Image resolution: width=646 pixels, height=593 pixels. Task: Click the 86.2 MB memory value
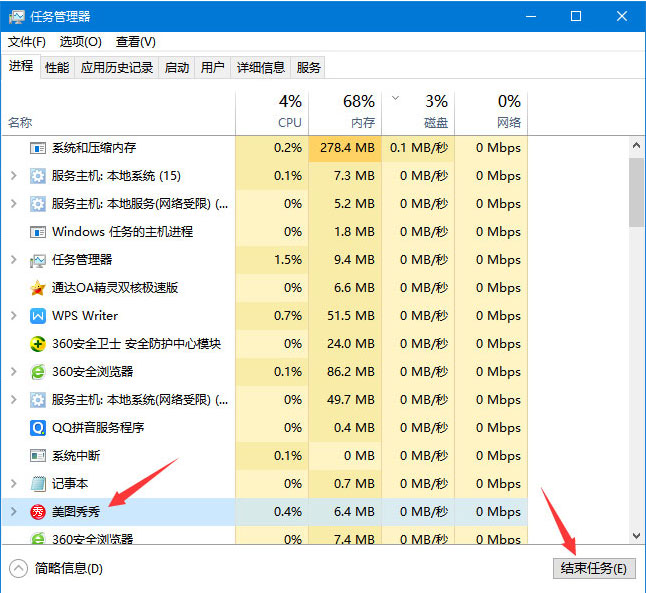pyautogui.click(x=351, y=372)
